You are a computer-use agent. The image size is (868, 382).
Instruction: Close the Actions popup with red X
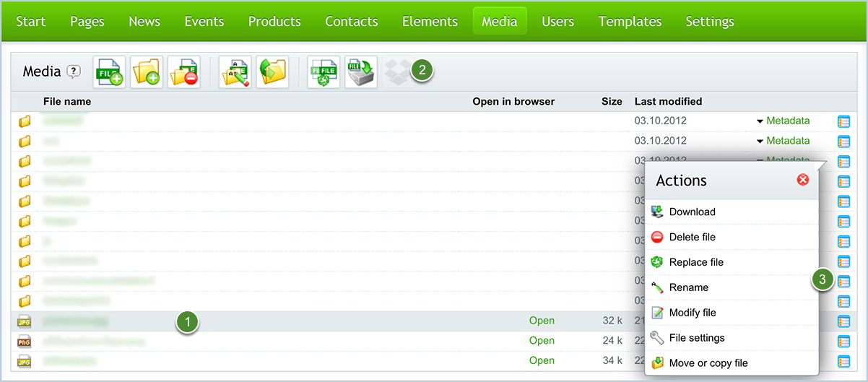click(803, 180)
